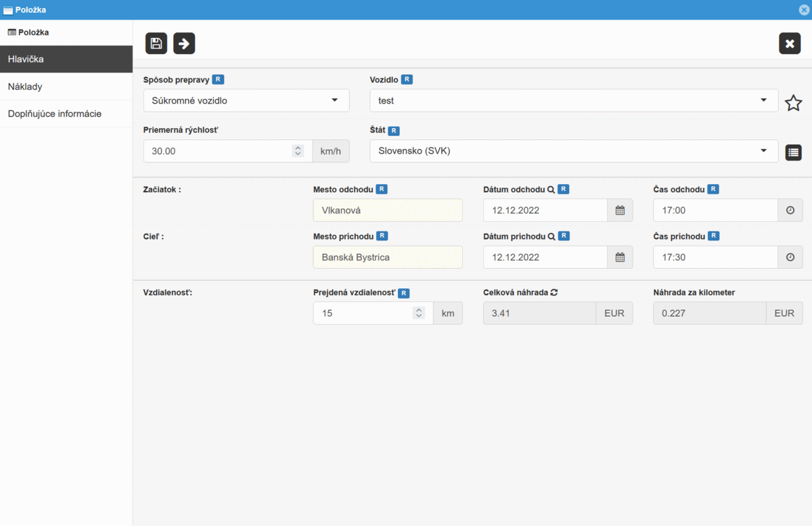Screen dimensions: 812x526
Task: Click the Mesto odchodu field containing Vlkanová
Action: click(388, 211)
